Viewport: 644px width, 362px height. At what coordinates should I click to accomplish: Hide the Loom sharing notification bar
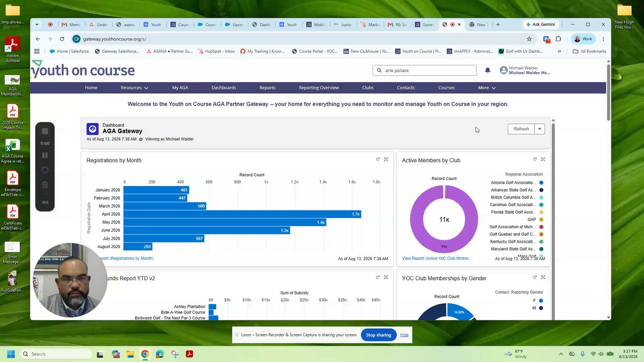404,335
